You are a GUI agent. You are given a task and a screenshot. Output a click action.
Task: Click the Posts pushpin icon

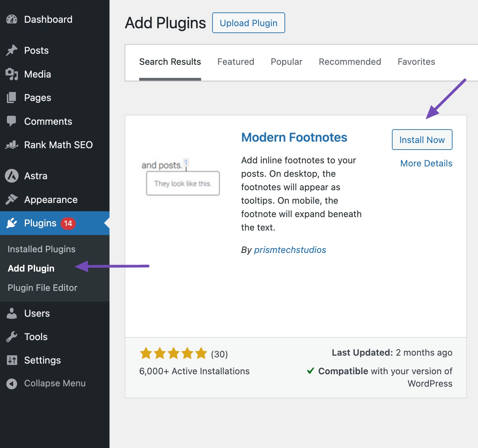[12, 50]
